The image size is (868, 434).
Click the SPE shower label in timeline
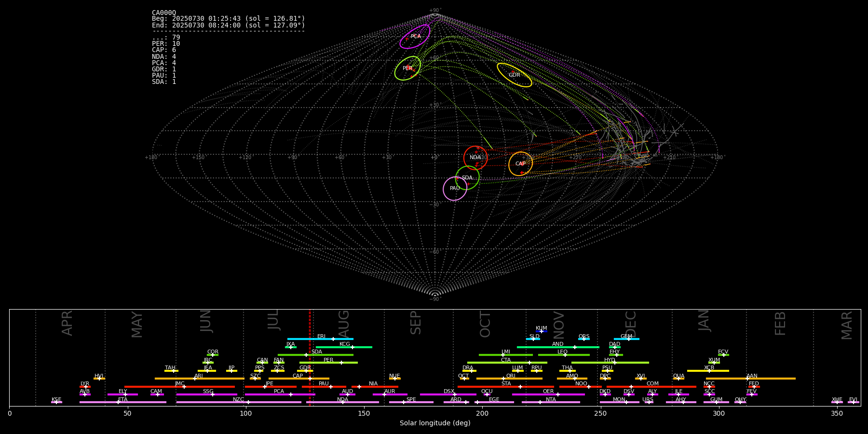[x=411, y=400]
